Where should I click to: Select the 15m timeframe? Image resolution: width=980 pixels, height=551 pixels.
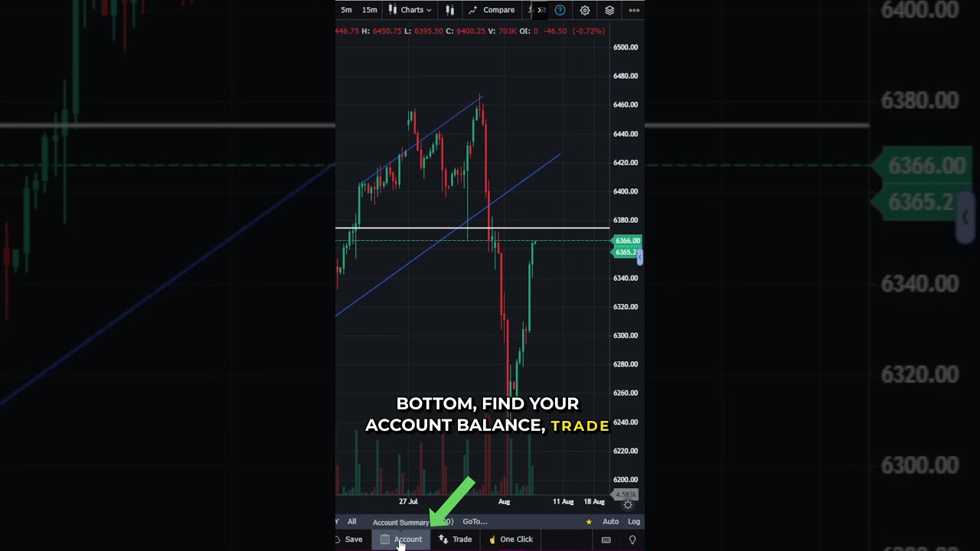369,10
